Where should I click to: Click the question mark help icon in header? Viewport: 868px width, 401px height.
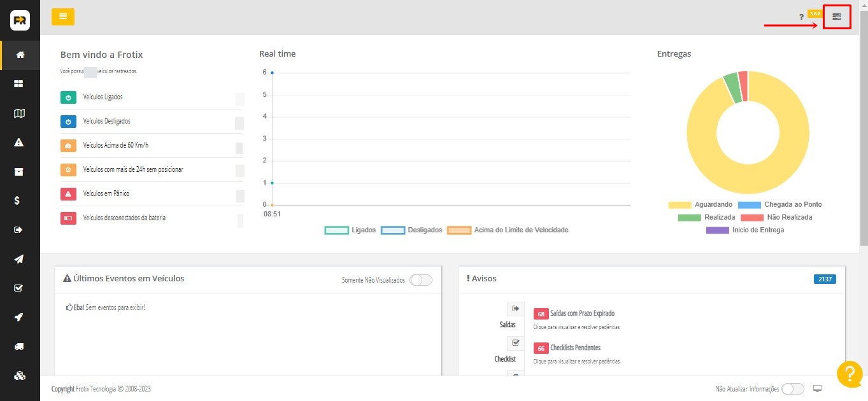pos(801,17)
